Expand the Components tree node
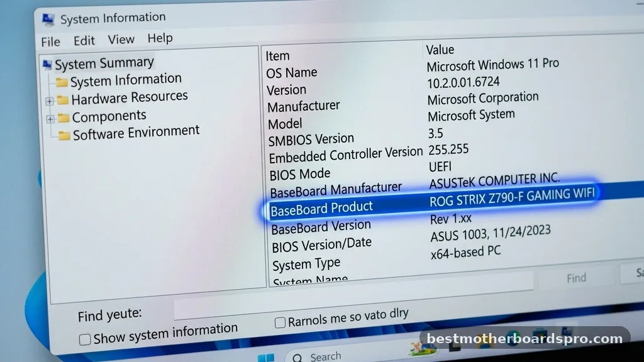 tap(50, 119)
